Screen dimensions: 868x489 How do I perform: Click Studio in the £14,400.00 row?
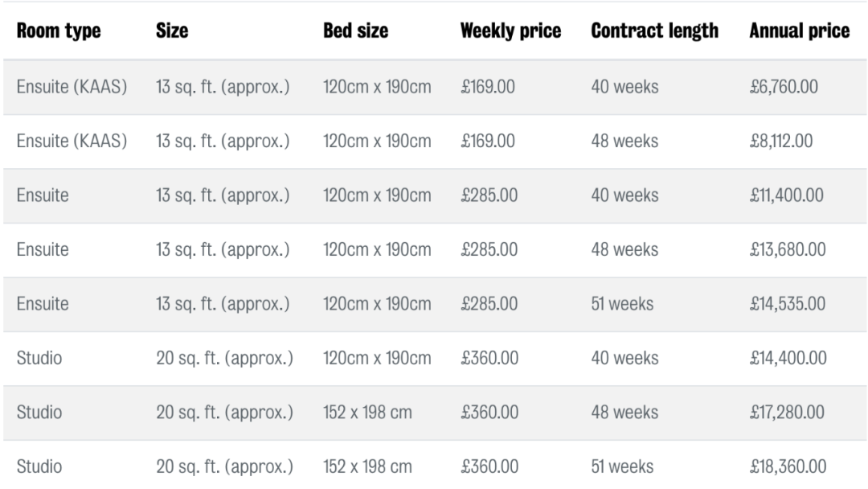(38, 359)
